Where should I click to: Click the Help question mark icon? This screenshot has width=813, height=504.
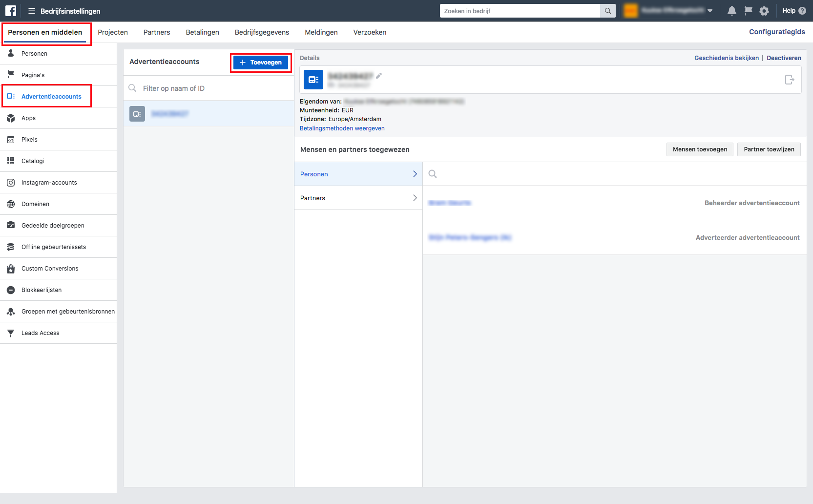(x=802, y=11)
